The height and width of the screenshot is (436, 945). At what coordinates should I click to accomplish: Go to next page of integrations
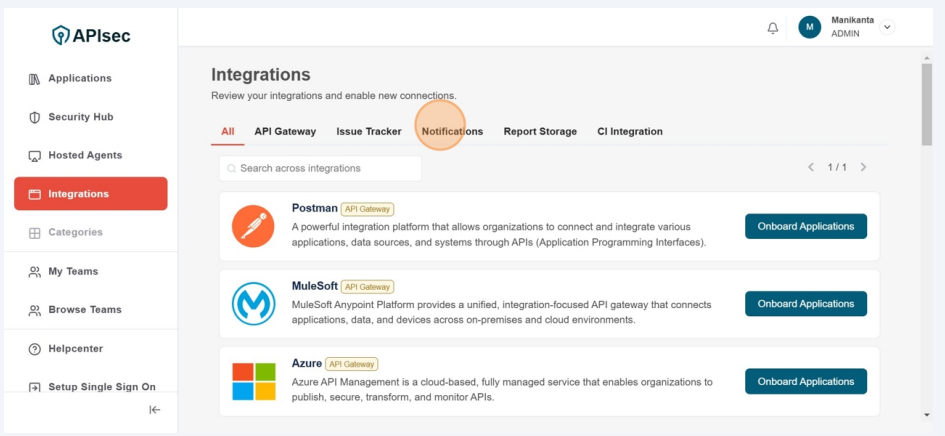pos(863,168)
